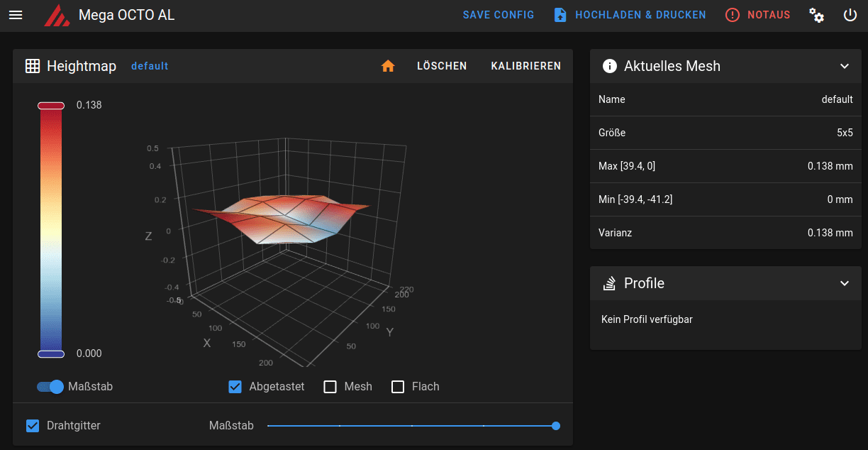Viewport: 868px width, 450px height.
Task: Click SAVE CONFIG button
Action: tap(499, 15)
